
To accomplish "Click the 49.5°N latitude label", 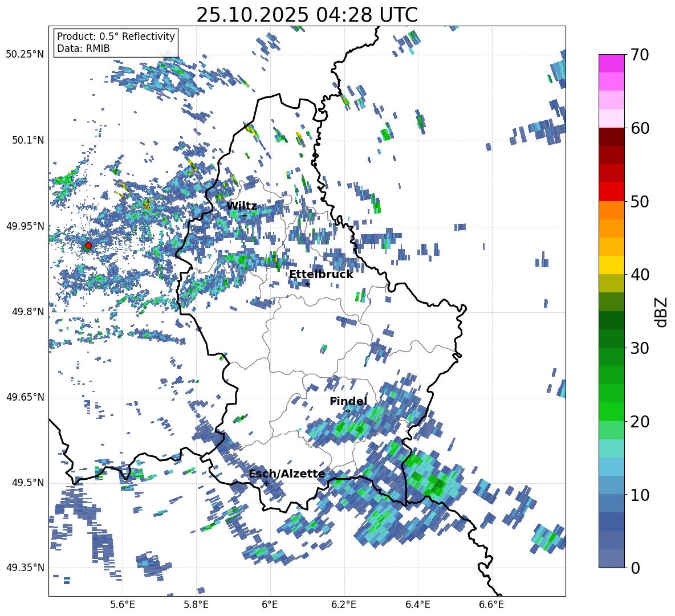I will click(x=27, y=483).
